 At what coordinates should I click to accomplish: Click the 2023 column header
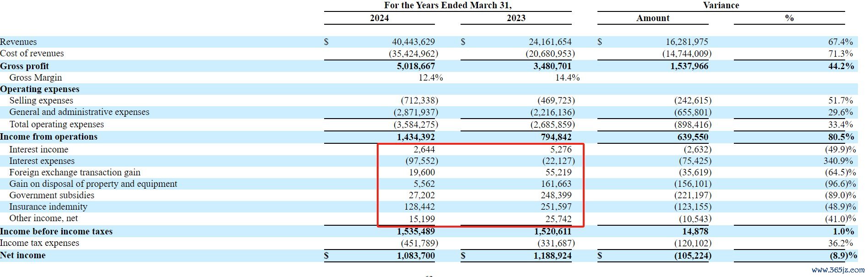pos(516,18)
